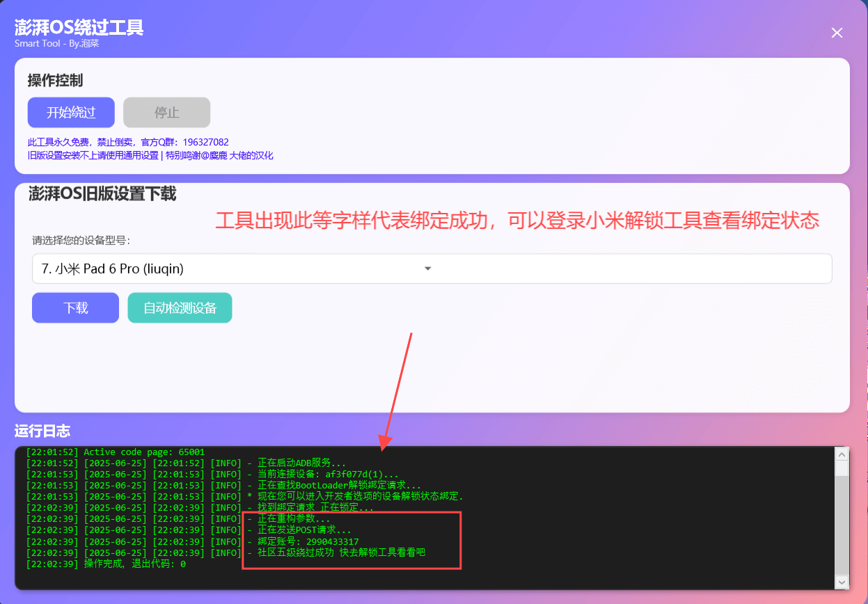
Task: Click the 澎湃OS旧版设置下载 section heading
Action: pos(102,194)
